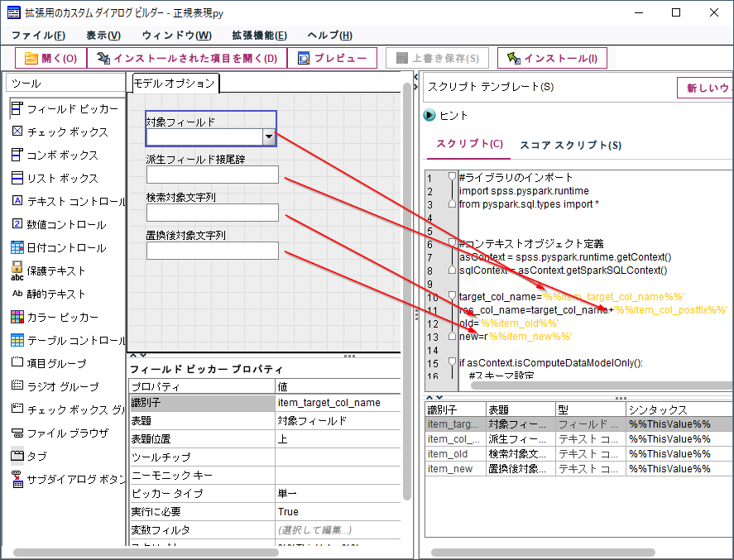Select the item_targ... row in table
This screenshot has width=734, height=560.
point(578,424)
